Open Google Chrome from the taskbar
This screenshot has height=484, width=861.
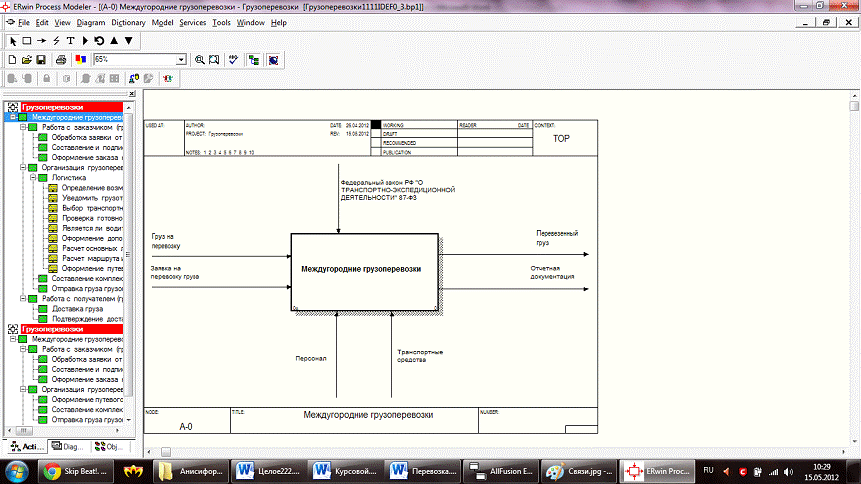pos(52,470)
